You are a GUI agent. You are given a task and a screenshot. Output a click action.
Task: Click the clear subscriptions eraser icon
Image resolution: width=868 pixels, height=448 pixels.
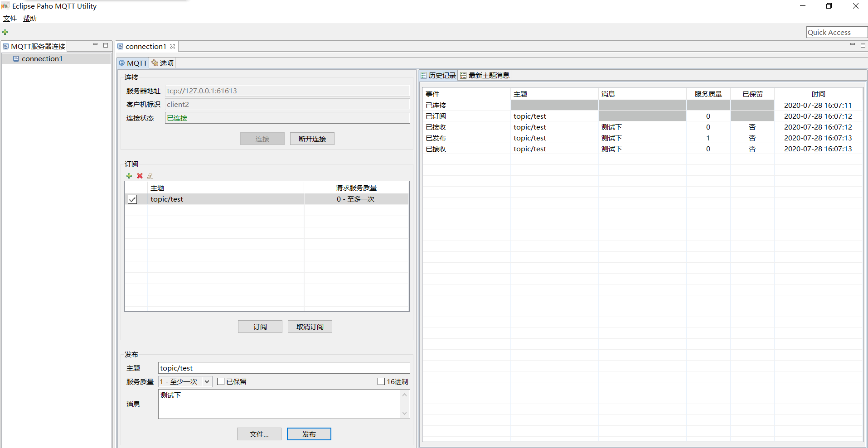150,176
